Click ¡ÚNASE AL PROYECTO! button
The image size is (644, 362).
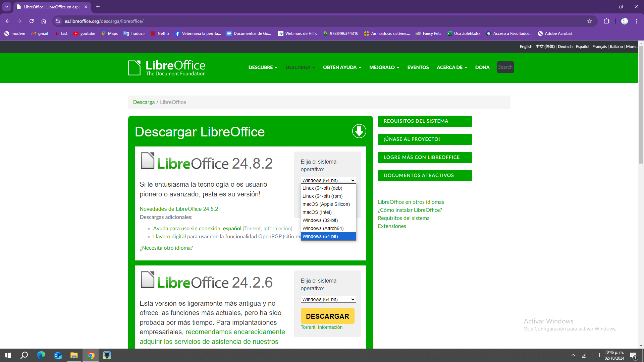pyautogui.click(x=425, y=139)
